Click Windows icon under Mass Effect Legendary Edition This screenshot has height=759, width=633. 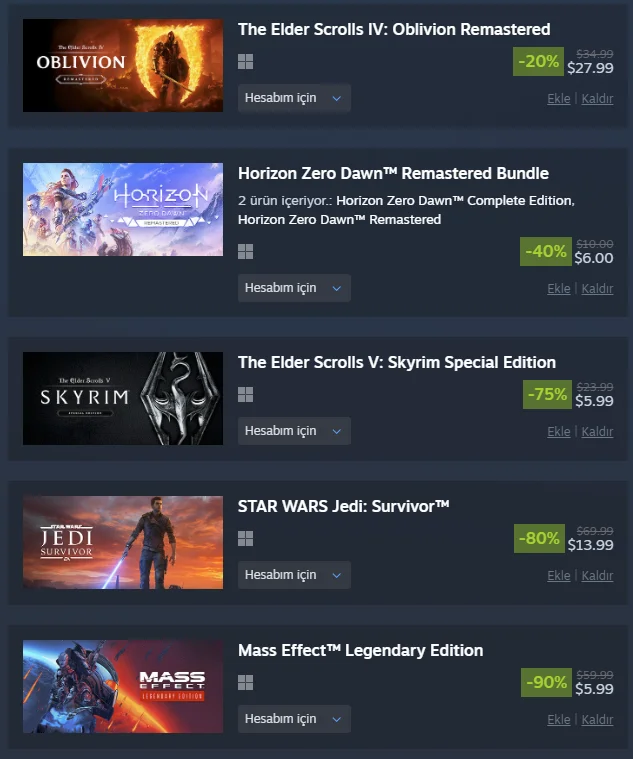[245, 683]
